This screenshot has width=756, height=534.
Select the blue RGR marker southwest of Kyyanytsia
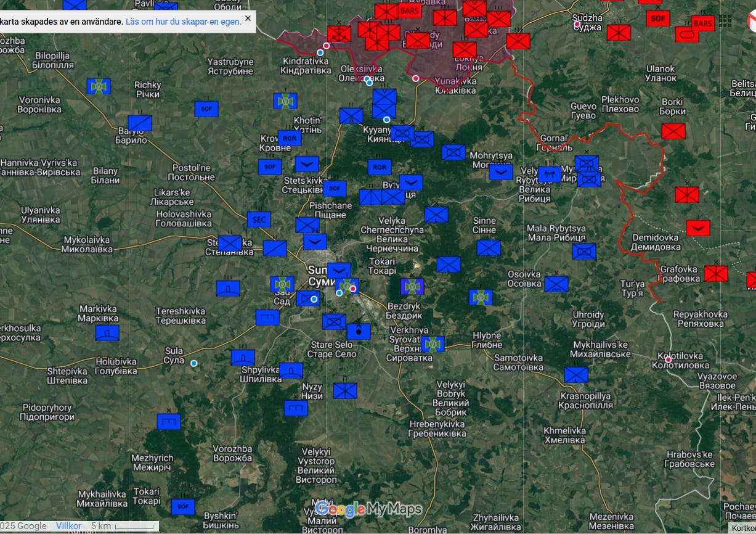[x=380, y=167]
